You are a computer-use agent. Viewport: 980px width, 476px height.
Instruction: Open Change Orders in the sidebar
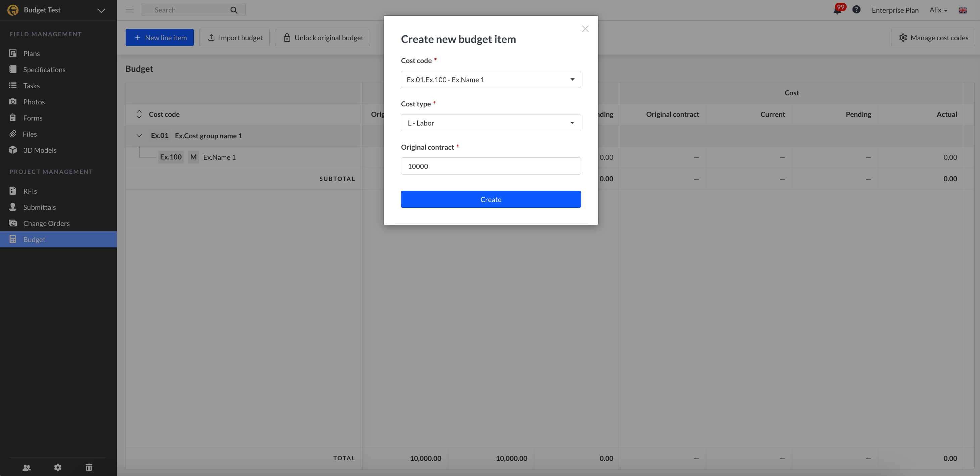pos(46,223)
